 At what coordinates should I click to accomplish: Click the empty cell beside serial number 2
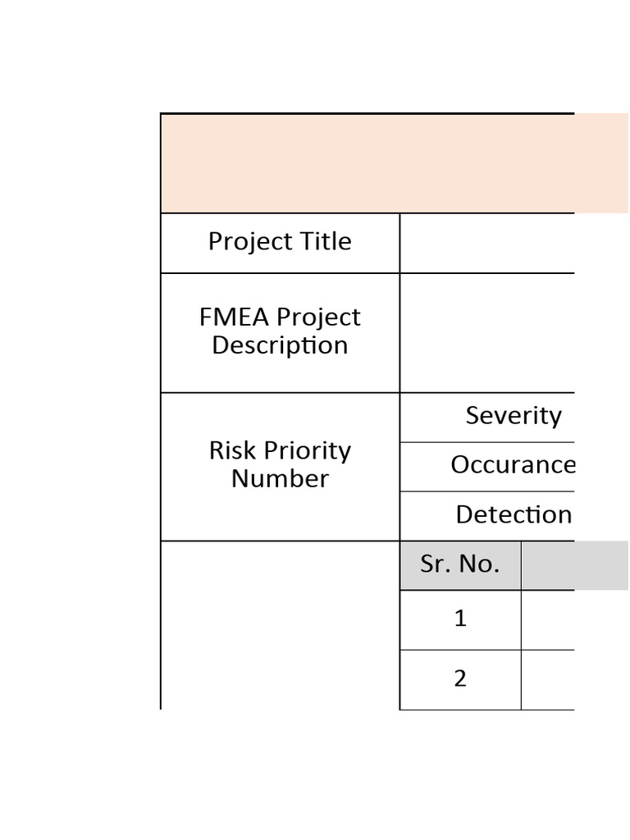click(x=548, y=680)
